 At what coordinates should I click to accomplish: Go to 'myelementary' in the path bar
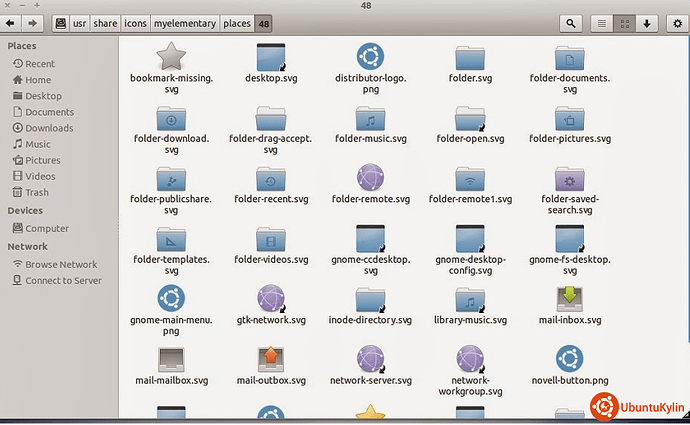(186, 22)
